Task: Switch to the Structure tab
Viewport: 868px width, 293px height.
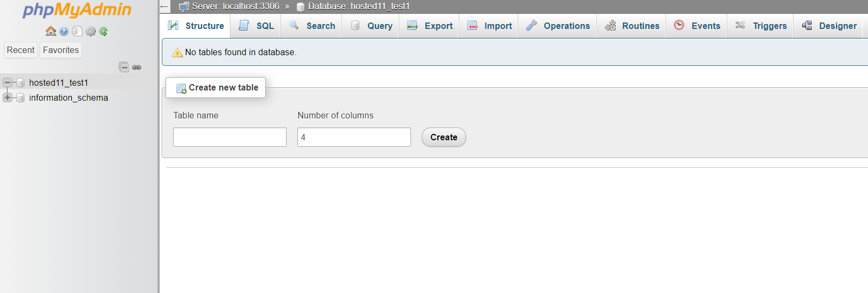Action: click(x=196, y=26)
